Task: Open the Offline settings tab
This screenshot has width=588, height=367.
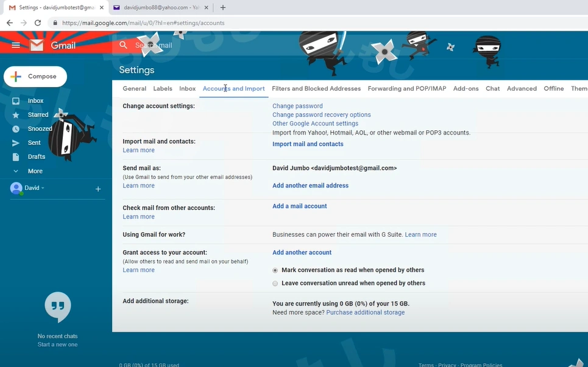Action: pos(554,89)
